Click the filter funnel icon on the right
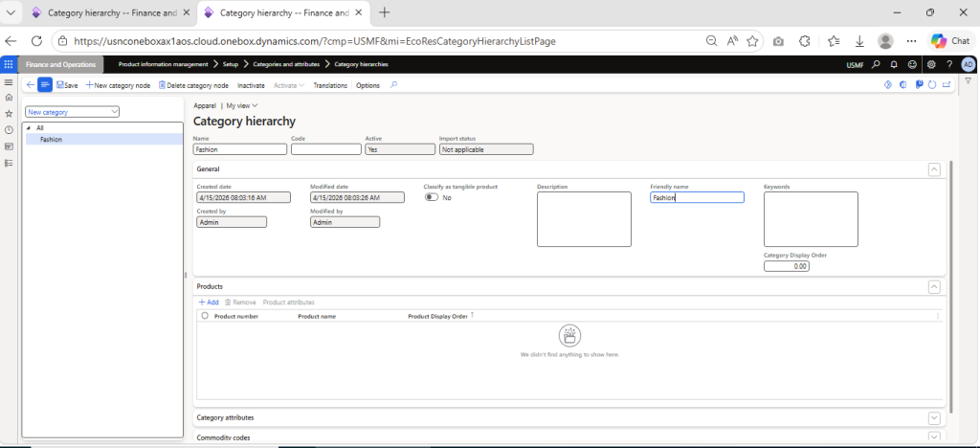 (x=968, y=82)
